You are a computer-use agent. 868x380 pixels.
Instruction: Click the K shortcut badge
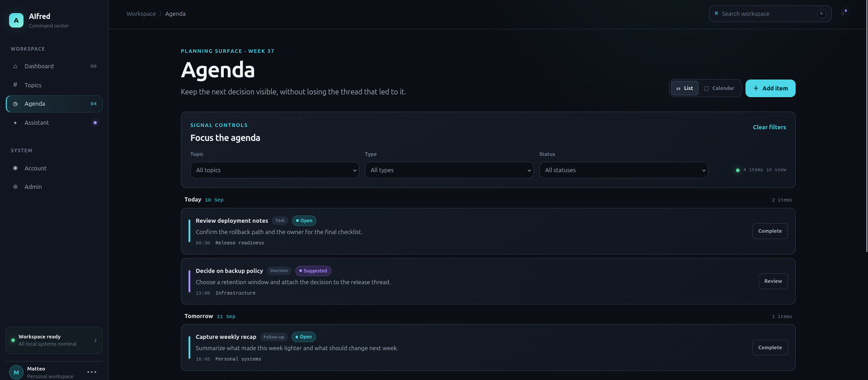click(x=821, y=14)
